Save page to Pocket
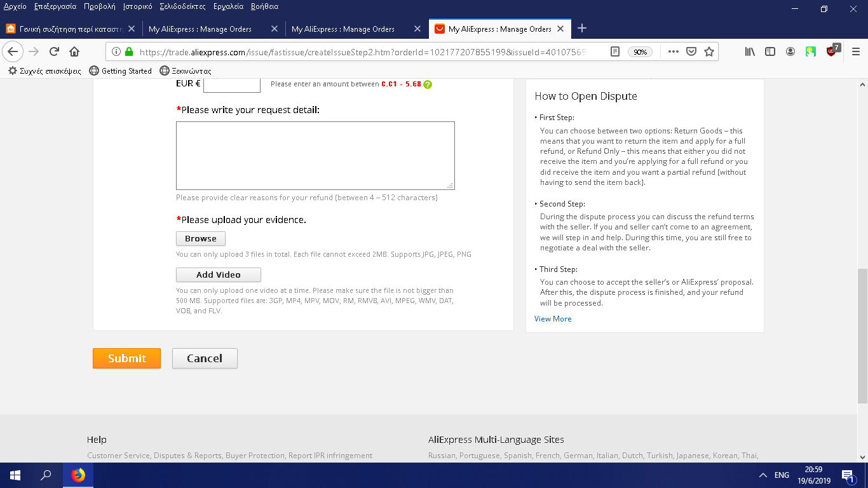The height and width of the screenshot is (488, 868). point(691,51)
